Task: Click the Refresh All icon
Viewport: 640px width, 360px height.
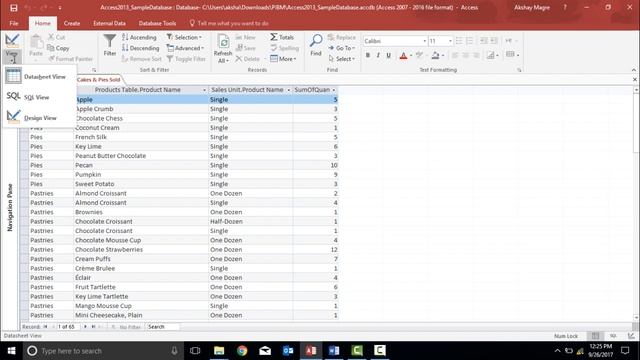Action: pos(223,42)
